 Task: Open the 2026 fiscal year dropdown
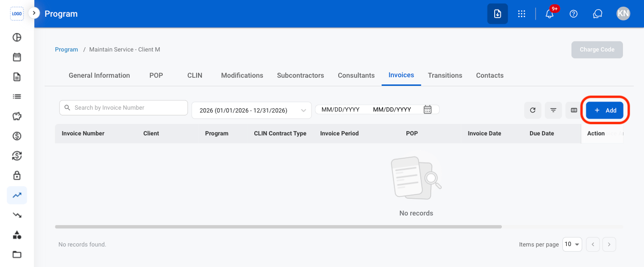pyautogui.click(x=251, y=110)
